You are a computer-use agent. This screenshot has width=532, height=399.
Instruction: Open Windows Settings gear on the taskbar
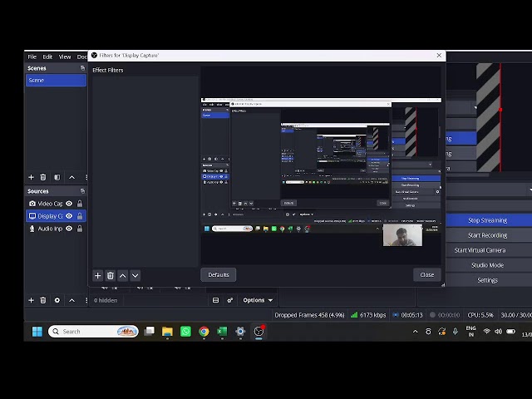(240, 332)
